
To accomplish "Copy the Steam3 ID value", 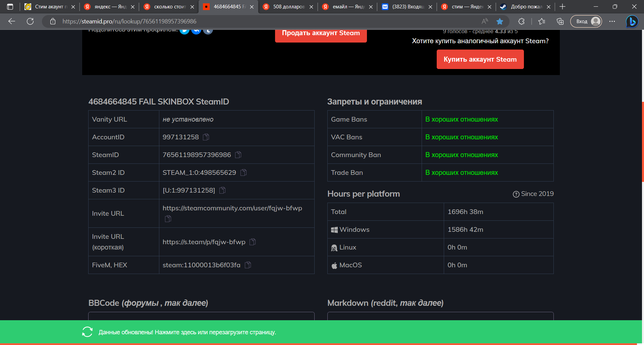I will click(x=222, y=190).
